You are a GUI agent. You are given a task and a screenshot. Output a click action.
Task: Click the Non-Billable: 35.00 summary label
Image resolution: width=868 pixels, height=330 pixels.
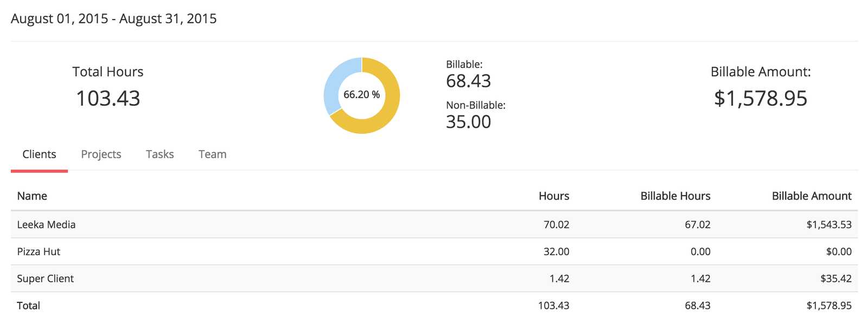pyautogui.click(x=475, y=114)
